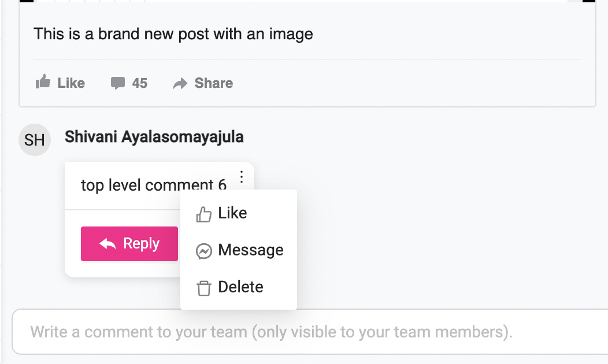Choose Message from the comment context menu
Image resolution: width=608 pixels, height=364 pixels.
(x=250, y=250)
